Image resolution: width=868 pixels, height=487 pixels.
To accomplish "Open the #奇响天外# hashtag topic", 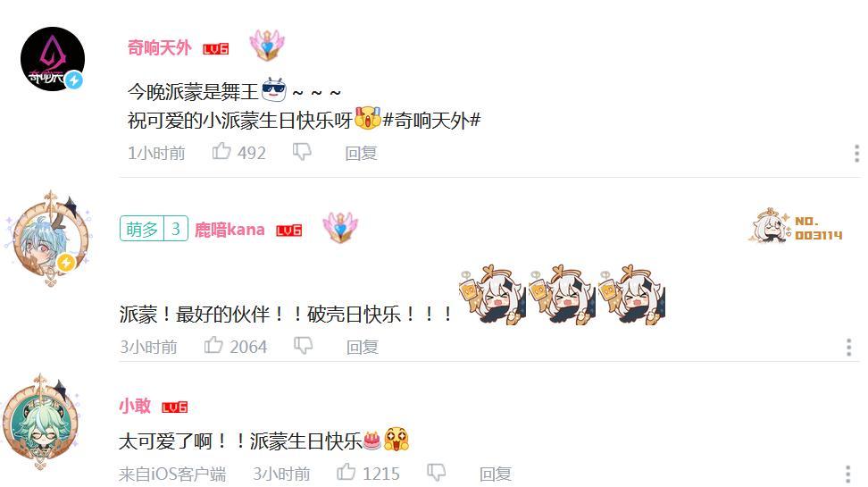I will [x=431, y=120].
